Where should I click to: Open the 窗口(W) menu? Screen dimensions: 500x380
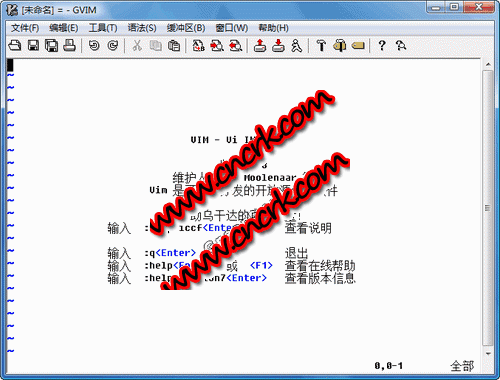(x=232, y=28)
